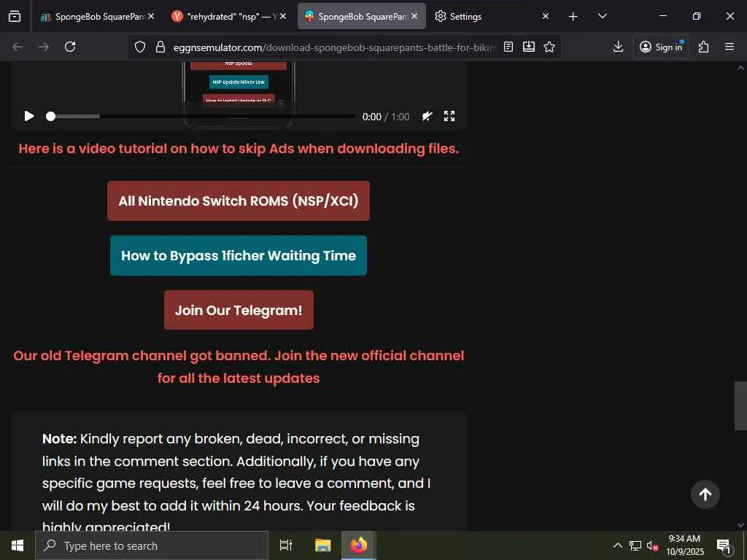Screen dimensions: 747x560
Task: Focus the URL address bar
Action: (x=333, y=47)
